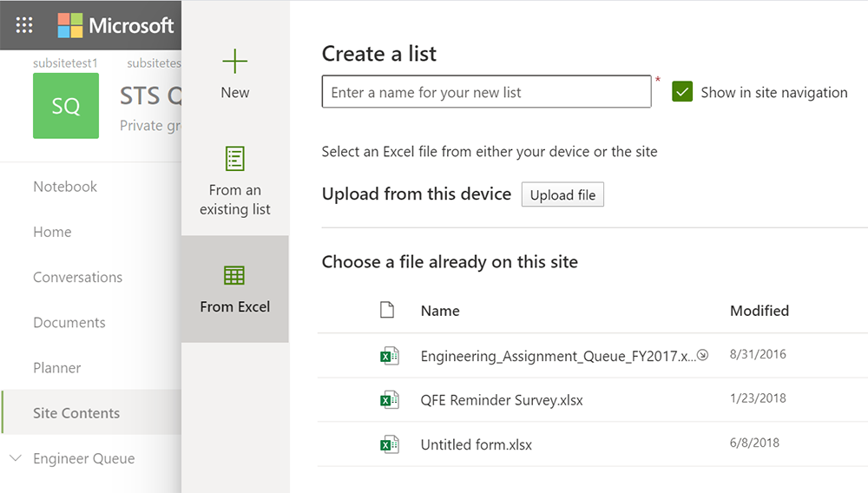Open the app launcher waffle icon
Viewport: 868px width, 493px height.
point(24,25)
